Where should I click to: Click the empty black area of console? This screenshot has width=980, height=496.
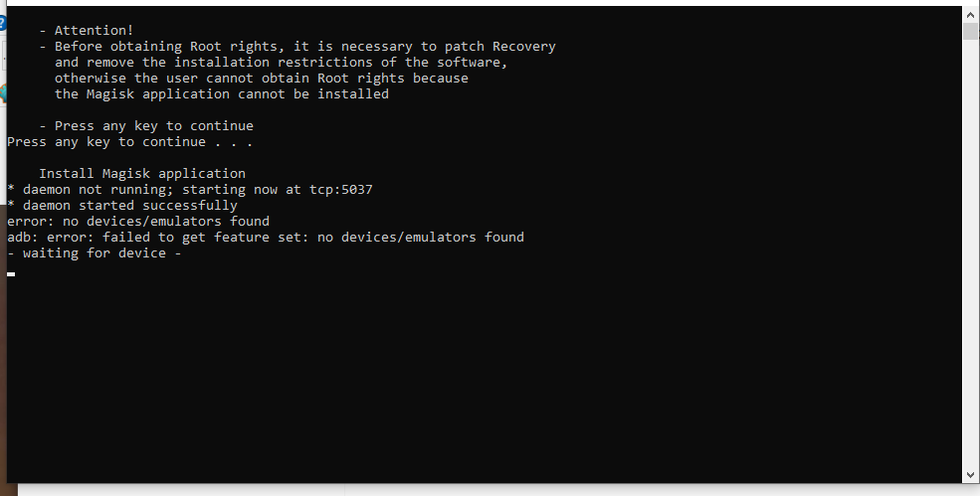(x=485, y=375)
